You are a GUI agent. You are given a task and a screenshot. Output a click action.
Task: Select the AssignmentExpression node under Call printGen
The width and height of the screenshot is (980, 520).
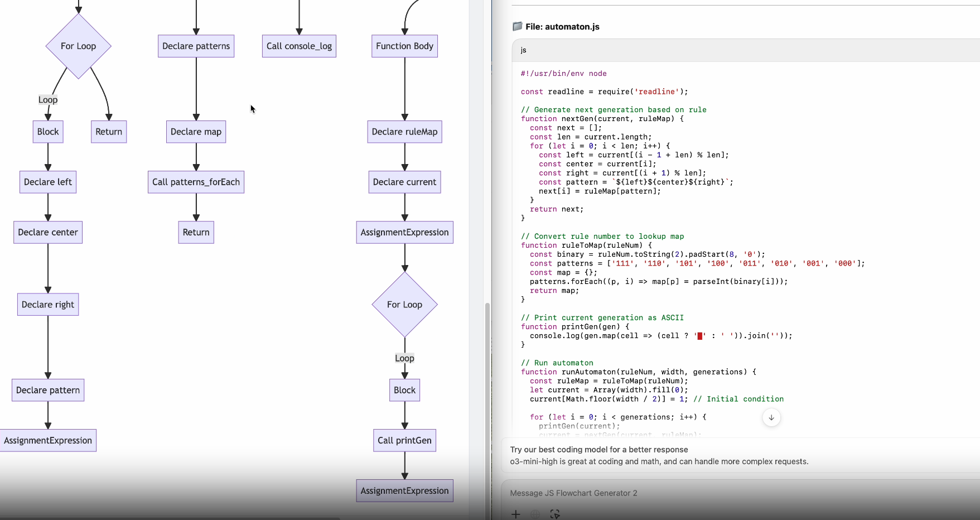[405, 491]
